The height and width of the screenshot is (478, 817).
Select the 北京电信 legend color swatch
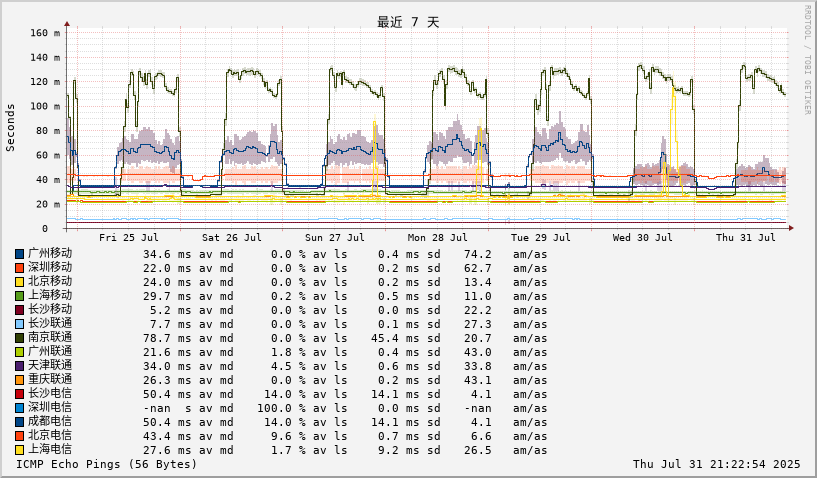click(x=19, y=437)
